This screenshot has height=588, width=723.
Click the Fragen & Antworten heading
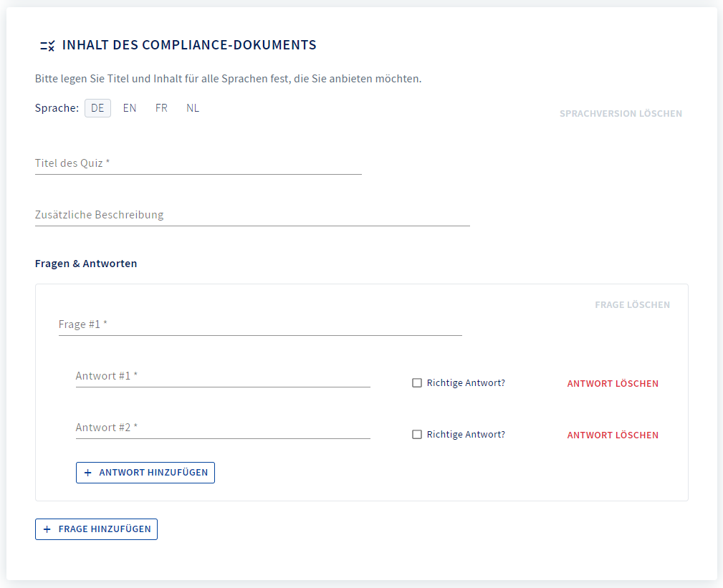pos(86,264)
